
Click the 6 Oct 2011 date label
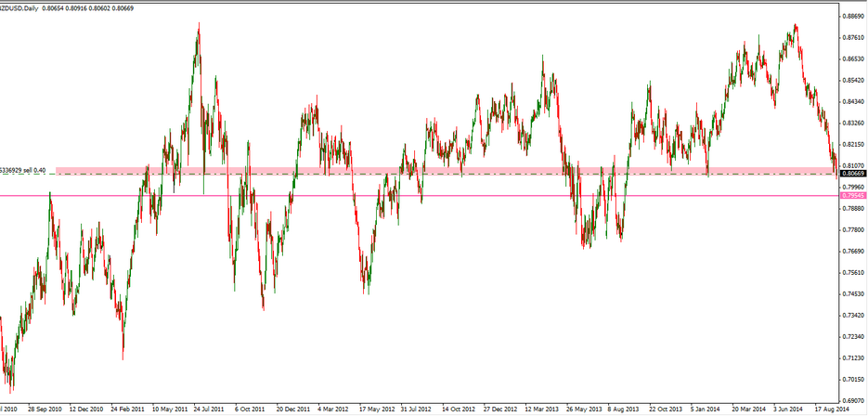(252, 409)
